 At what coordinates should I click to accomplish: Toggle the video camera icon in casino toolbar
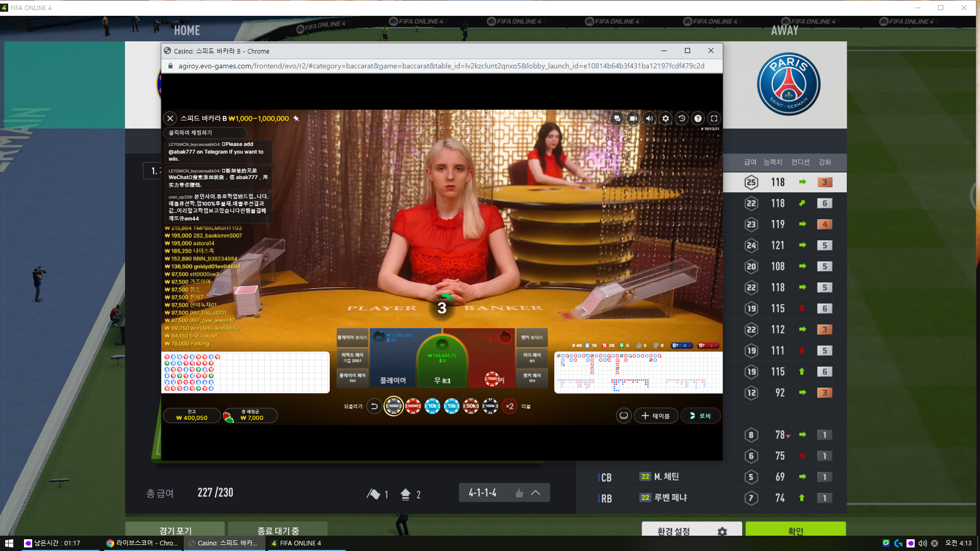coord(633,118)
